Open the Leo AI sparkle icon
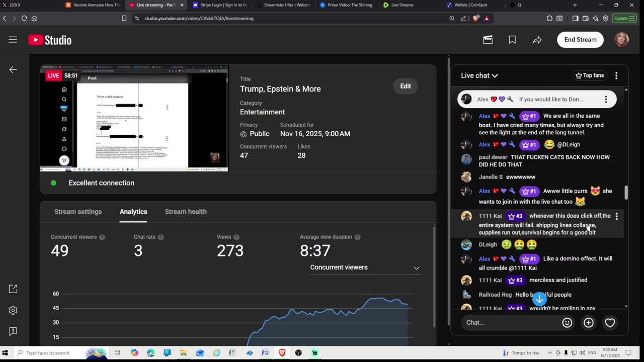This screenshot has height=362, width=644. [x=595, y=18]
